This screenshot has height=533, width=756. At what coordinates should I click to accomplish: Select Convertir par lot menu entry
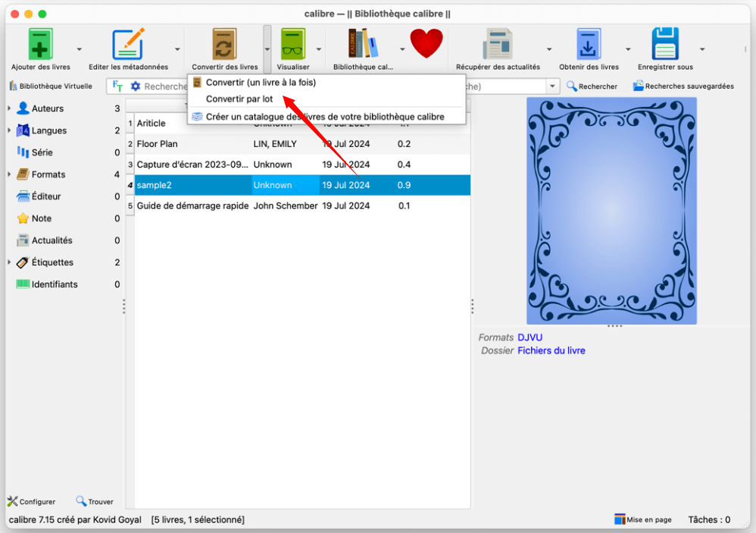[x=326, y=99]
